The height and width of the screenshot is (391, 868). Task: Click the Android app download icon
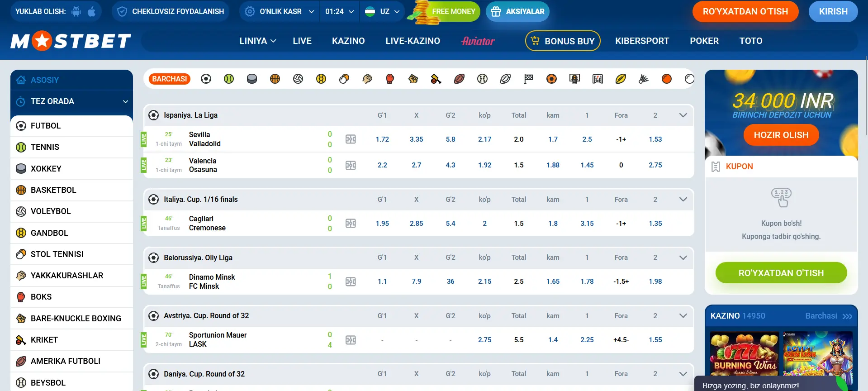tap(76, 11)
